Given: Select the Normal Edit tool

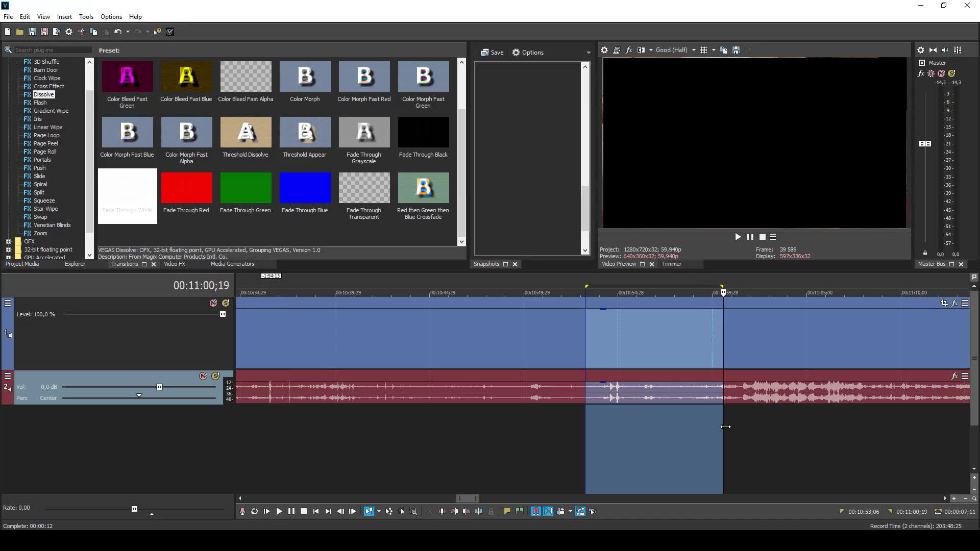Looking at the screenshot, I should 369,511.
